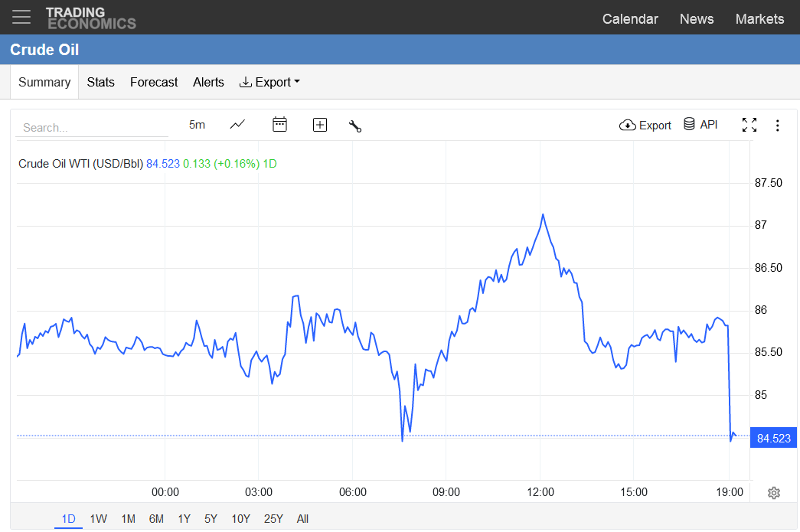Select the All time range
This screenshot has height=532, width=800.
302,519
